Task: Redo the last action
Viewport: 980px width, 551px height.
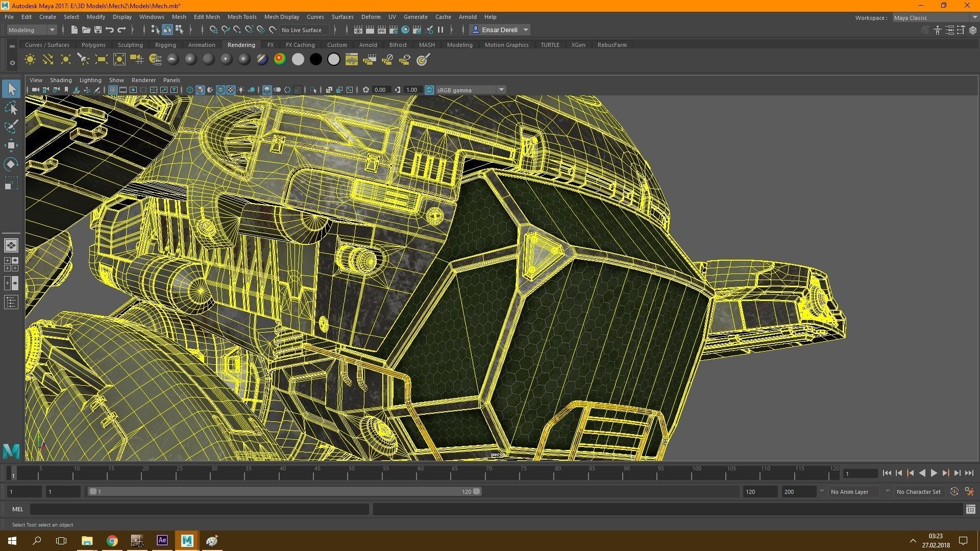Action: click(x=121, y=30)
